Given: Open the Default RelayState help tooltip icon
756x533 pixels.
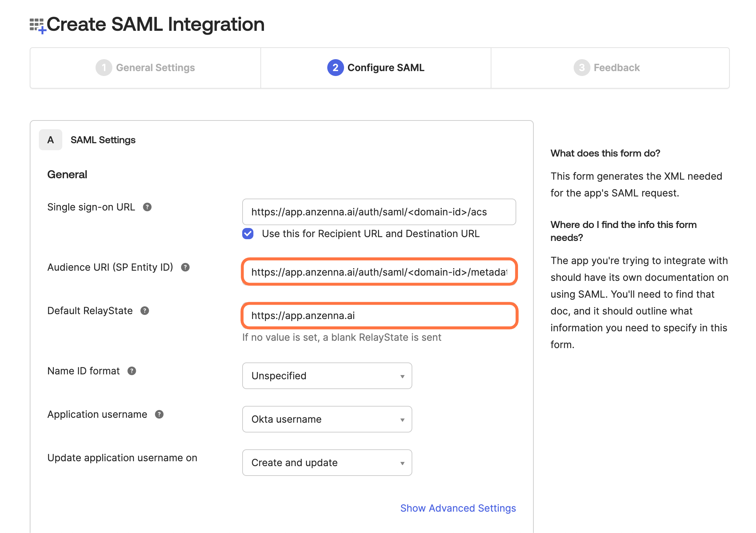Looking at the screenshot, I should (x=145, y=311).
